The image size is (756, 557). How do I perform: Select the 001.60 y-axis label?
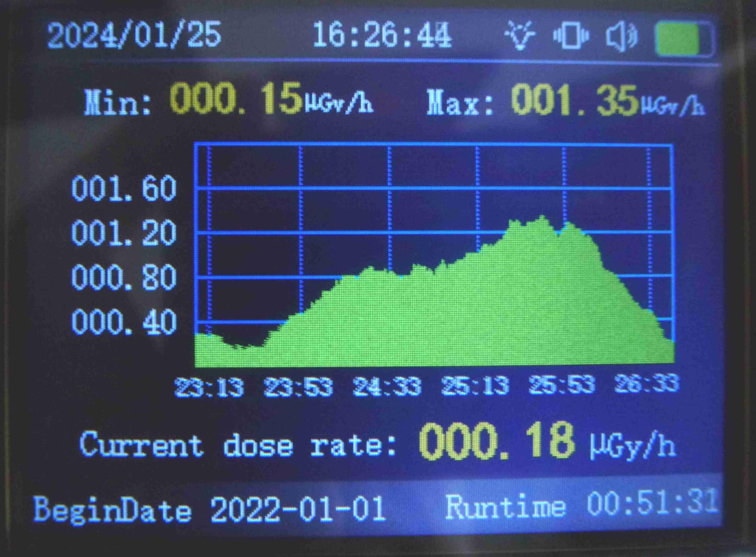tap(124, 188)
